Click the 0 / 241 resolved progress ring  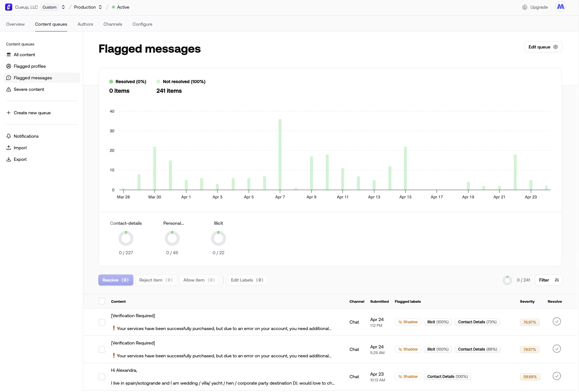point(507,280)
